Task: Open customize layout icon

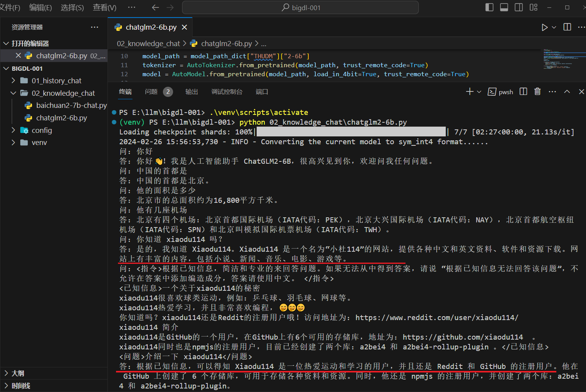Action: [534, 7]
